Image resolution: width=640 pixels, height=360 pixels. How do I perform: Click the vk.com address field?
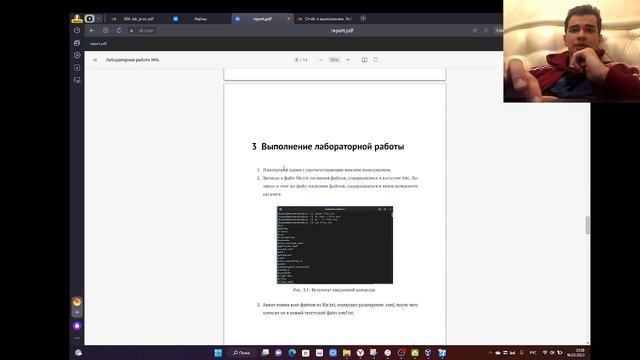point(146,31)
